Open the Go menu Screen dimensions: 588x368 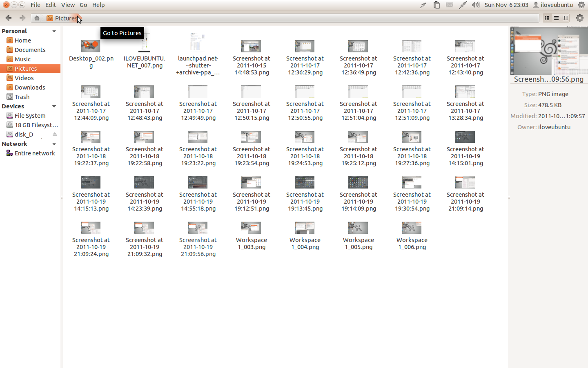83,5
